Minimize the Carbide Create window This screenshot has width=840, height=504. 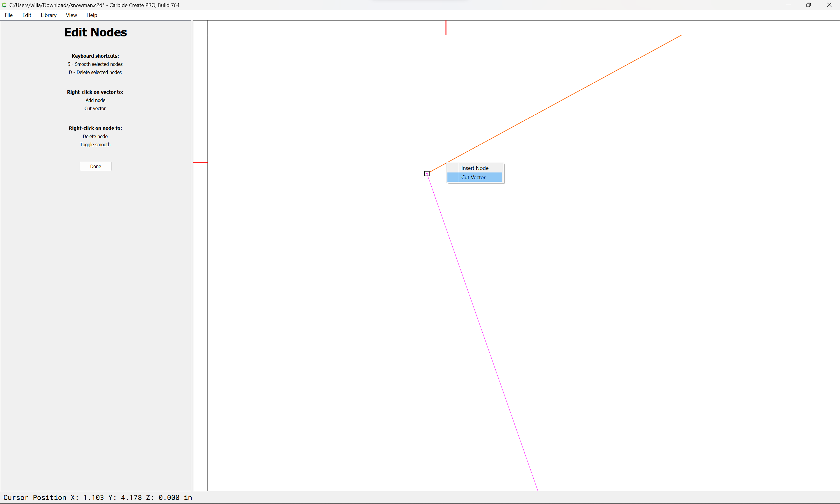tap(788, 5)
